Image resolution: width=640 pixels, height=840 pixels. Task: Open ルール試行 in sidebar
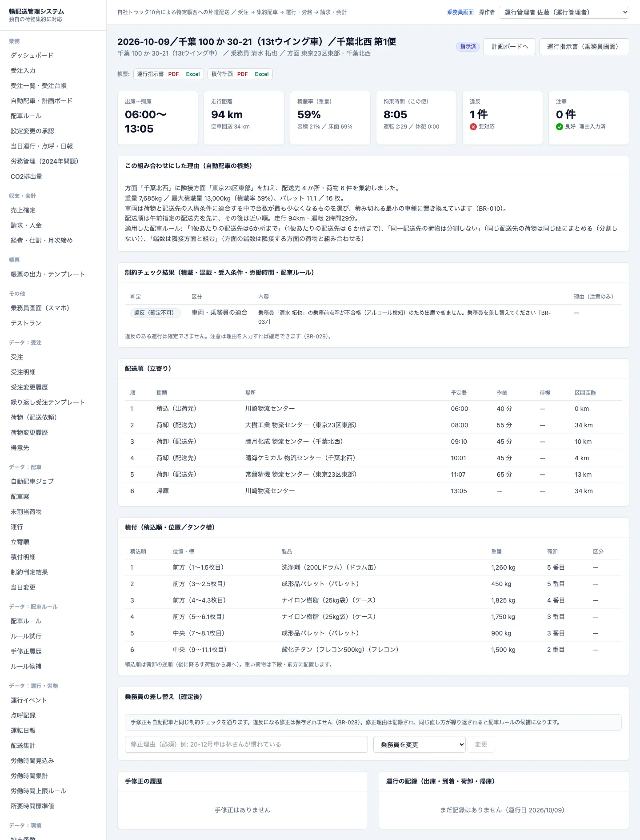pos(26,636)
